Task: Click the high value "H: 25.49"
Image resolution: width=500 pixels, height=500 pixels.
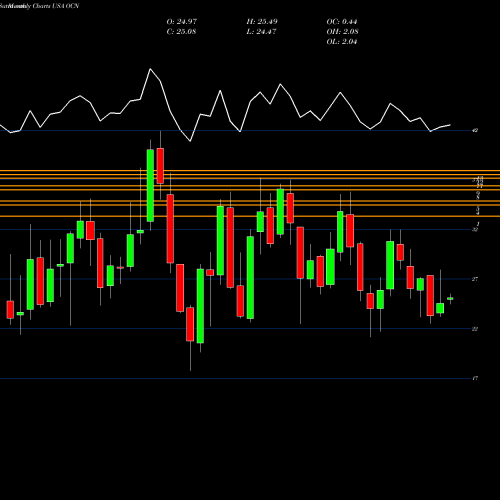Action: [262, 22]
